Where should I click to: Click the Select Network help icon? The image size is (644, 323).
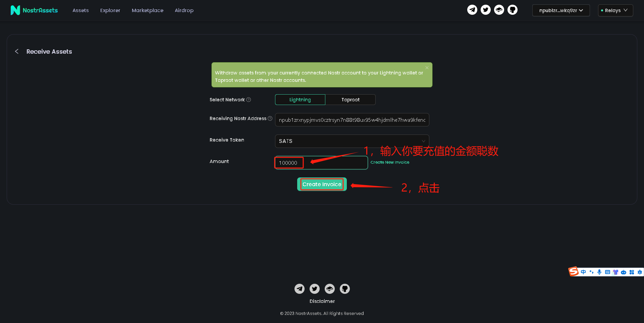point(249,100)
